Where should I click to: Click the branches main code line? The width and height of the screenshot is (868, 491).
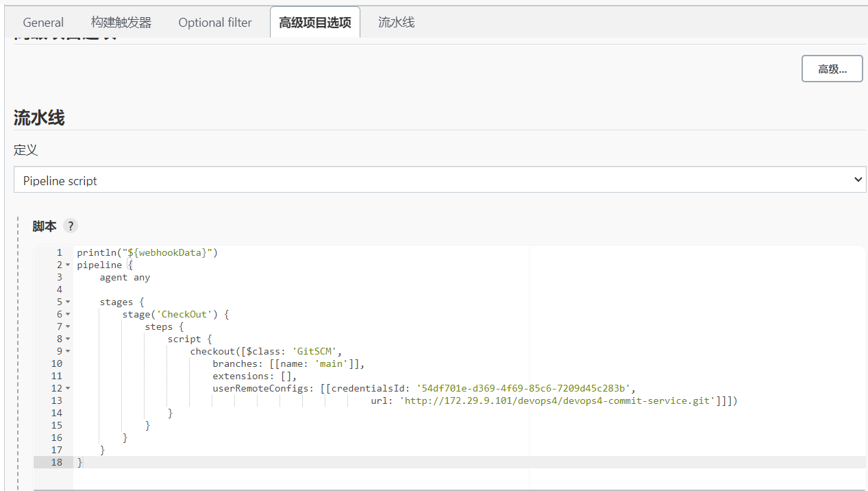tap(288, 363)
